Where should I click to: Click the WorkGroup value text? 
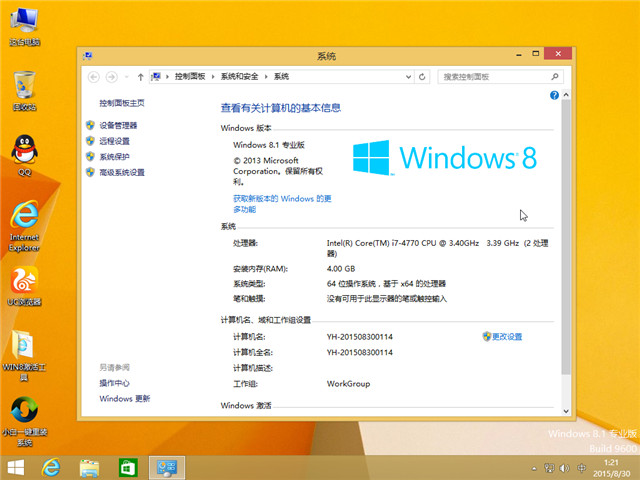tap(349, 384)
